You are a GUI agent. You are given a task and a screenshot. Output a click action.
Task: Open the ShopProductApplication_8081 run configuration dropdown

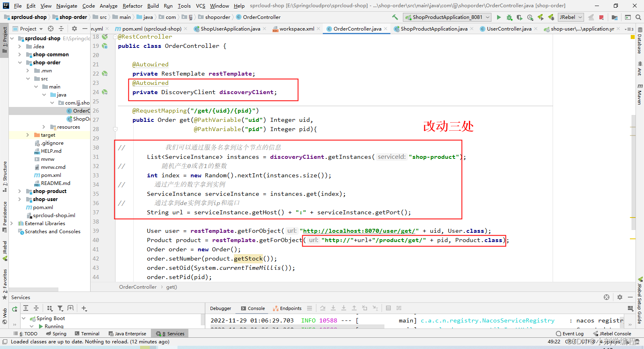pos(448,17)
